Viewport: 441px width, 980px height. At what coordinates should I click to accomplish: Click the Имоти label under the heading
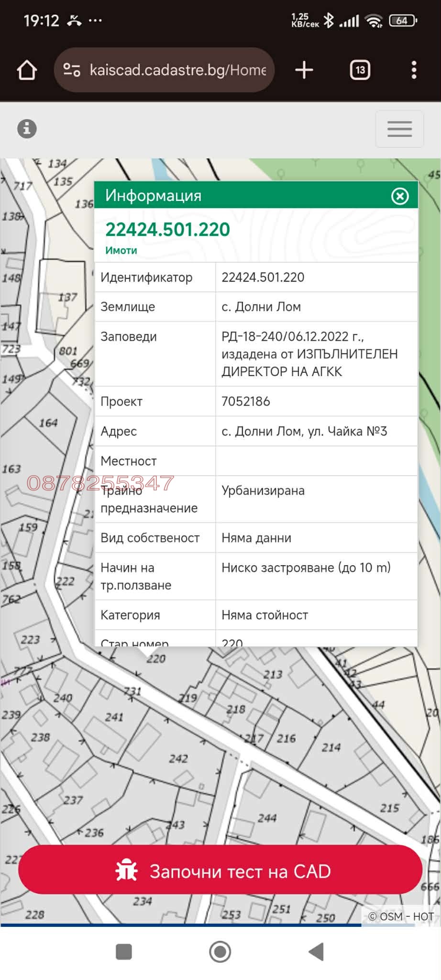121,250
